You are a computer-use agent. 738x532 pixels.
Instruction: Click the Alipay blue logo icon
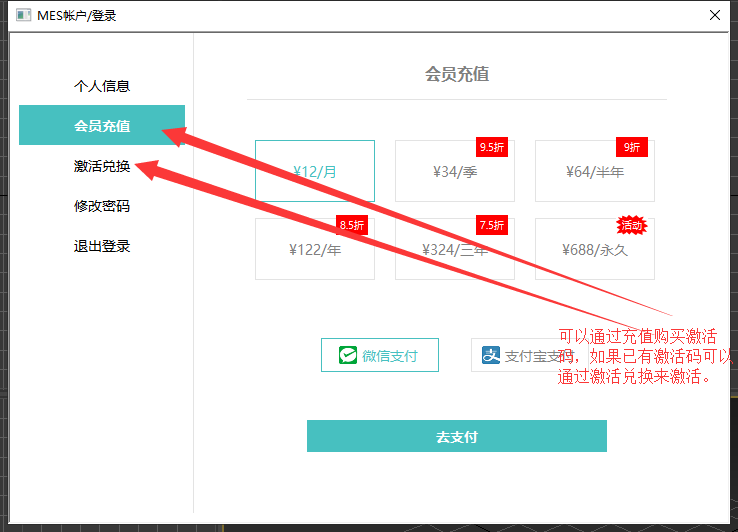491,355
